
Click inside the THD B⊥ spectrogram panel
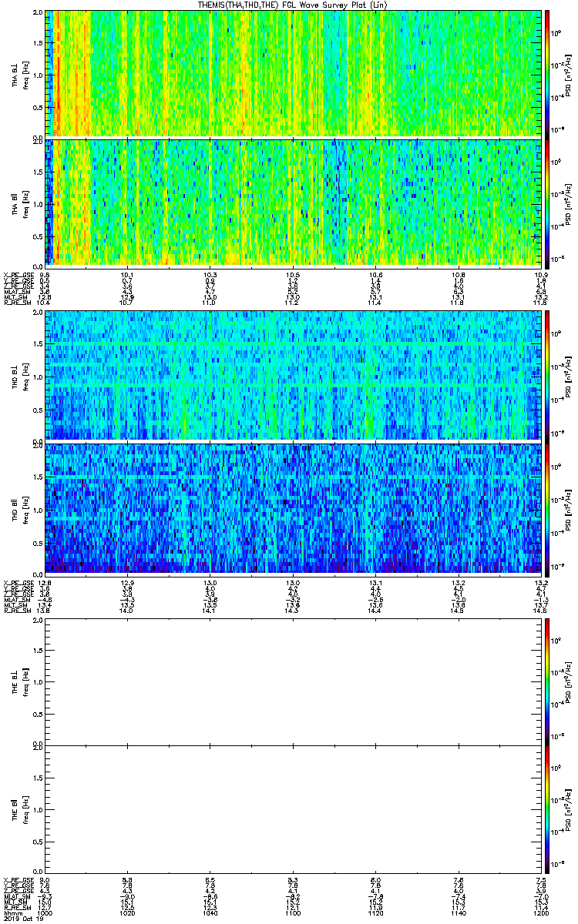[294, 375]
